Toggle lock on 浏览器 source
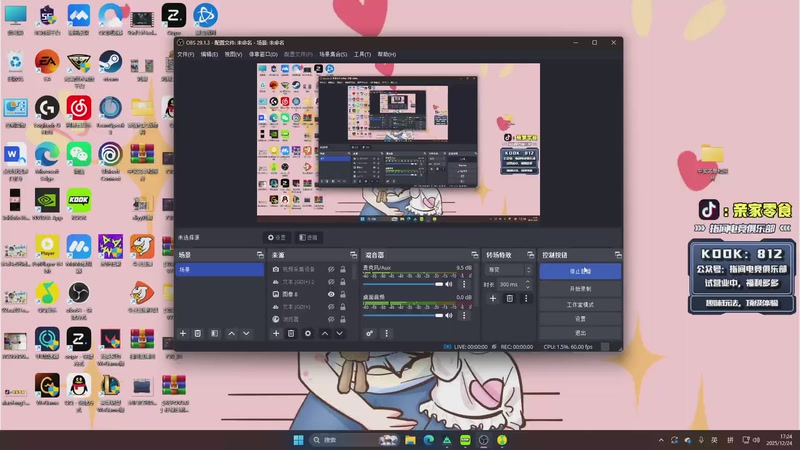The image size is (800, 450). tap(343, 319)
